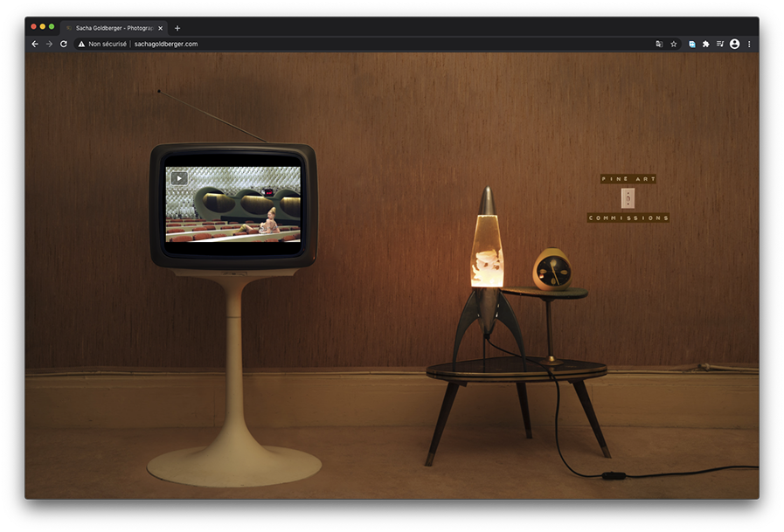Open the Chrome profile avatar

click(734, 44)
